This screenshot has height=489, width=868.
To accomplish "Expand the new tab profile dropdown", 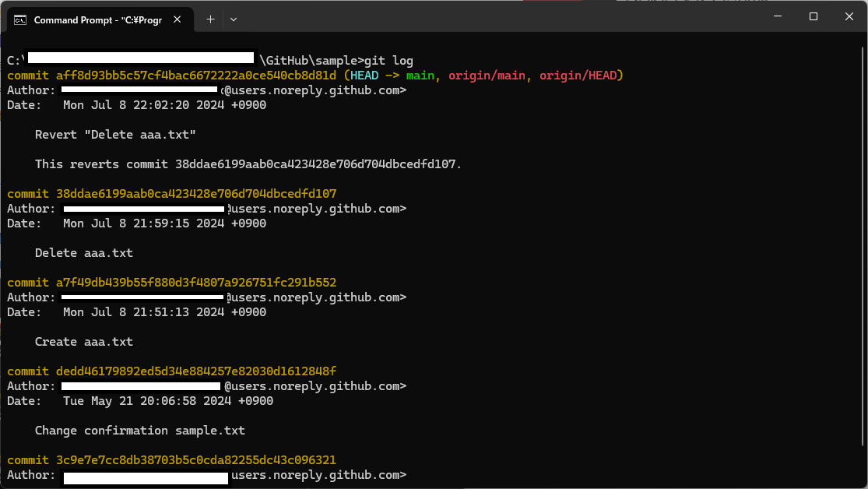I will coord(234,19).
